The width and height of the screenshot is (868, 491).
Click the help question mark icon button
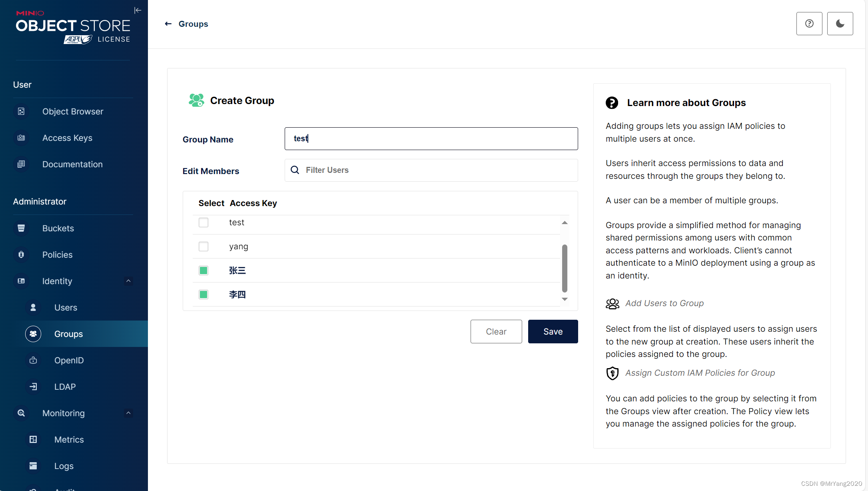pyautogui.click(x=809, y=24)
